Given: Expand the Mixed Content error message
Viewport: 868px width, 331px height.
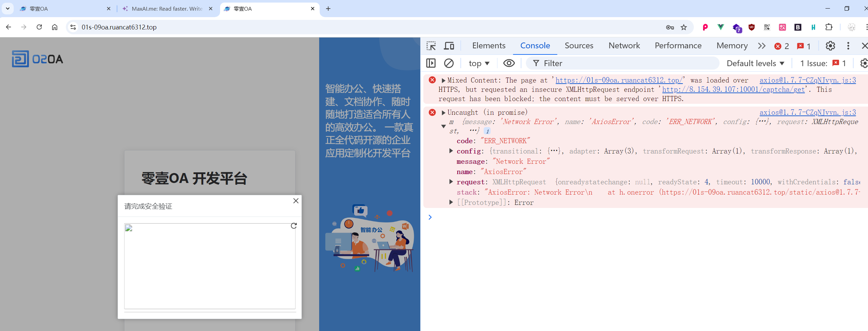Looking at the screenshot, I should click(443, 81).
